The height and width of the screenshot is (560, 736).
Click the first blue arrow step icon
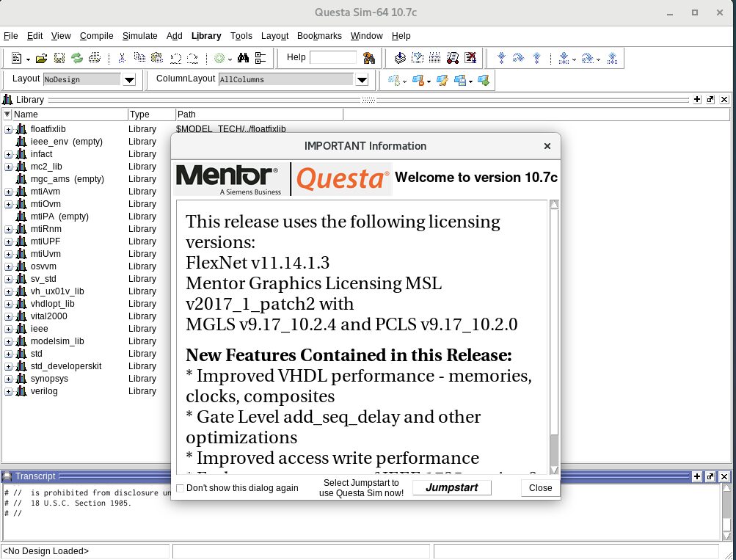(501, 58)
